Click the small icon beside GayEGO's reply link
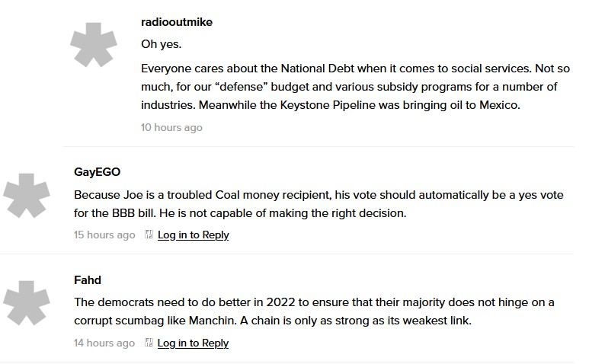This screenshot has height=364, width=589. (x=149, y=235)
